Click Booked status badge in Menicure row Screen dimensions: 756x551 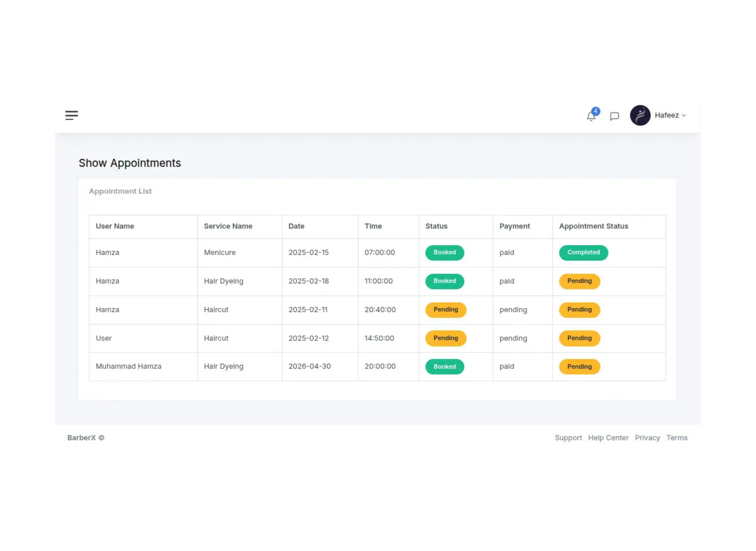point(445,253)
